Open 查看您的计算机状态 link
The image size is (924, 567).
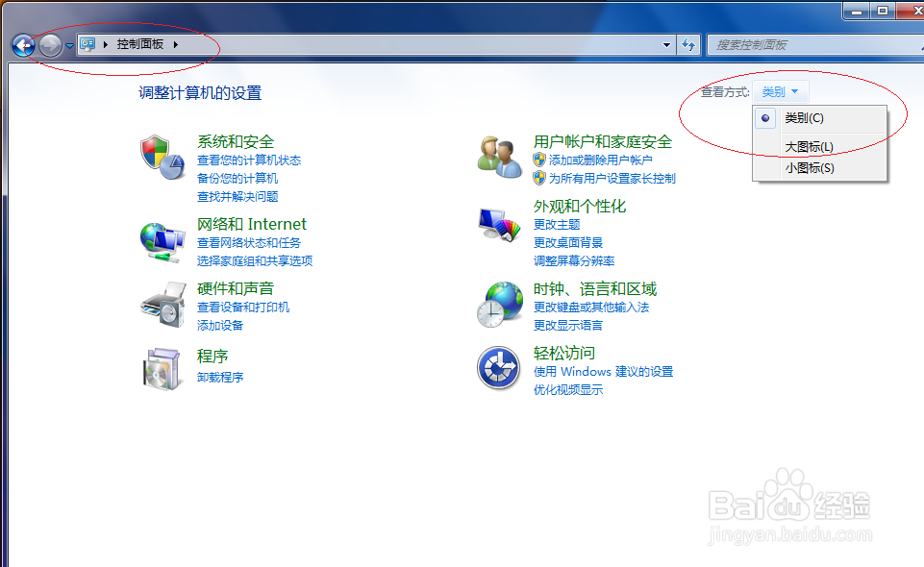(x=249, y=160)
